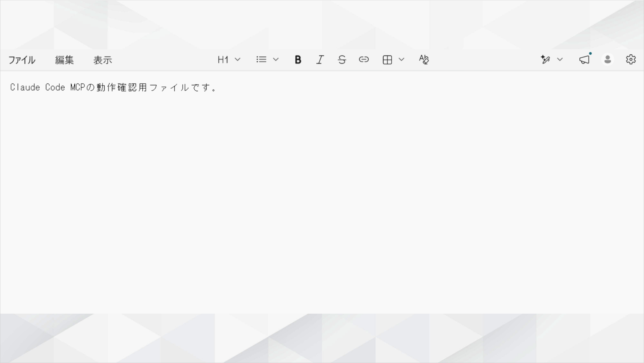
Task: Open the 編集 menu
Action: coord(64,60)
